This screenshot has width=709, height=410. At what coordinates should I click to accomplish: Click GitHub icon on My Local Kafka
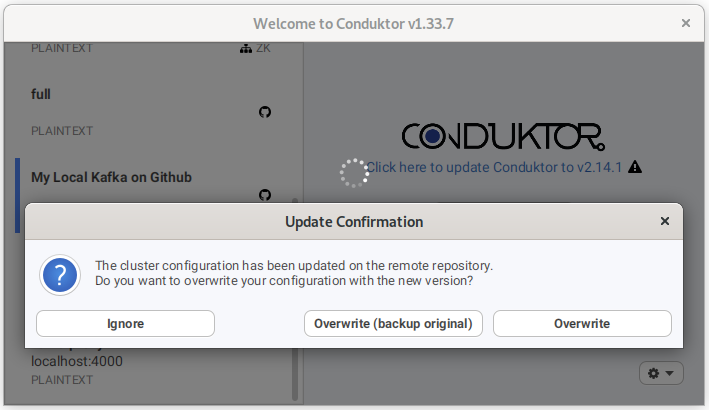tap(265, 195)
